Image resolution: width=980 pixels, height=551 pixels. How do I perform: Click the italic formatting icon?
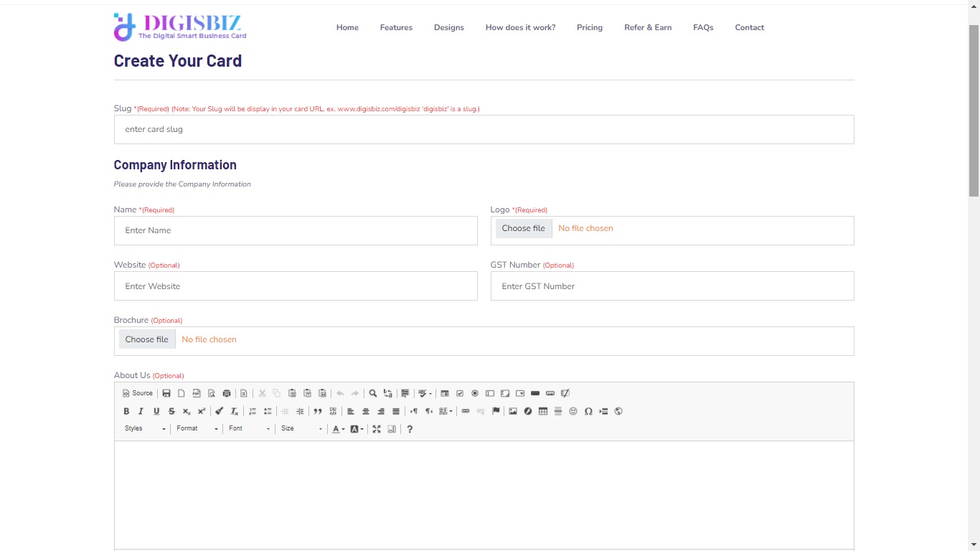pos(141,411)
